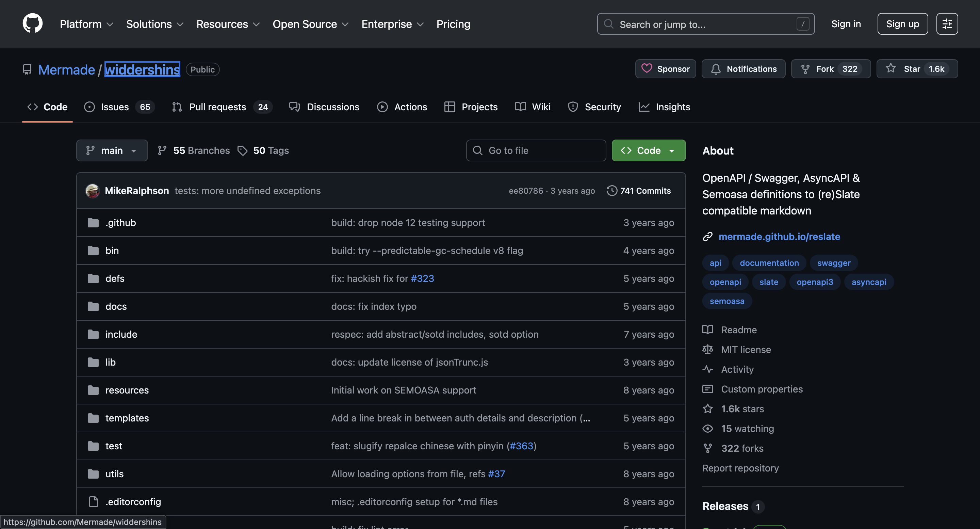
Task: Click MikeRalphson's avatar image
Action: click(93, 191)
